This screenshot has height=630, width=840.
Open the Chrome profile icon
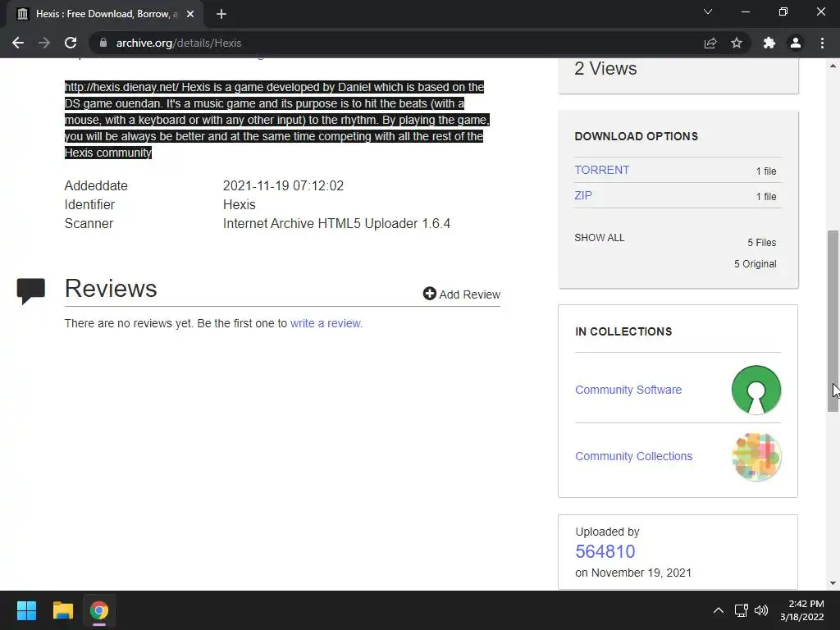click(x=796, y=43)
